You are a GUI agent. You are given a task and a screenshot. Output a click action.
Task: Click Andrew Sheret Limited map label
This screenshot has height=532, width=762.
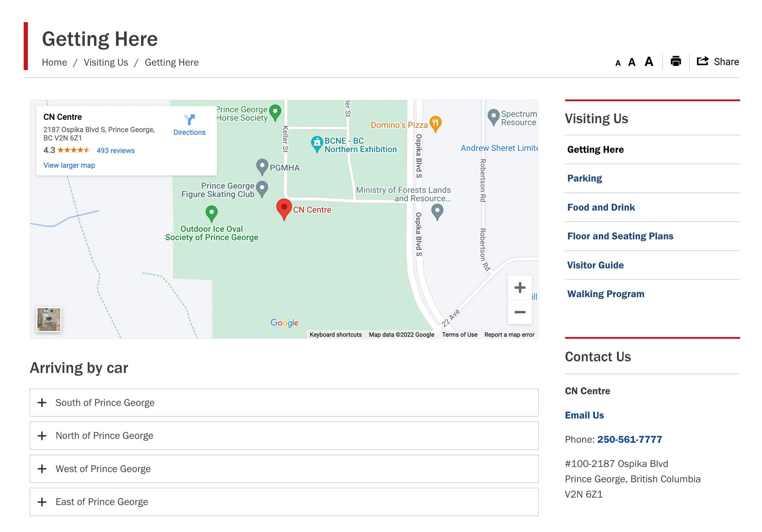click(x=499, y=148)
